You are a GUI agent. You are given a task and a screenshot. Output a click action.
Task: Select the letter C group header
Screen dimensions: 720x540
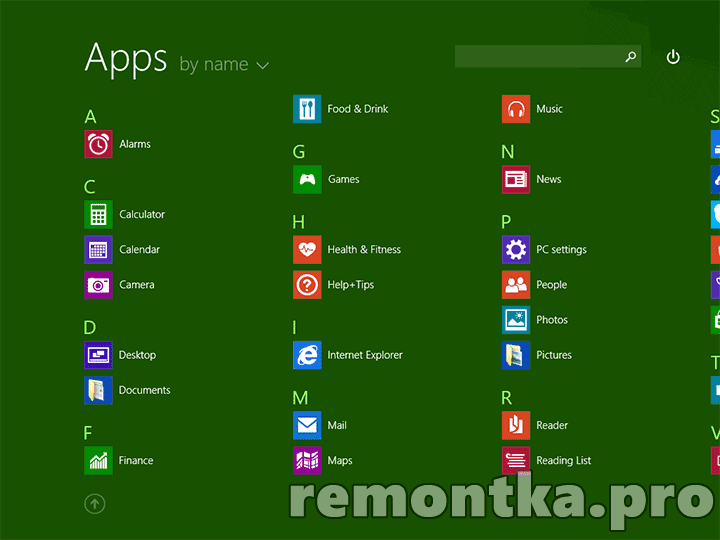coord(90,187)
